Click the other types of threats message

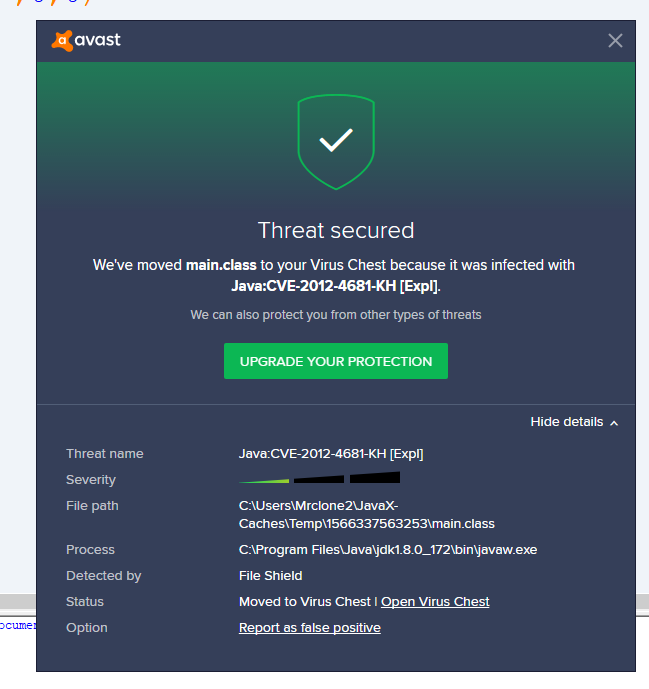click(336, 315)
